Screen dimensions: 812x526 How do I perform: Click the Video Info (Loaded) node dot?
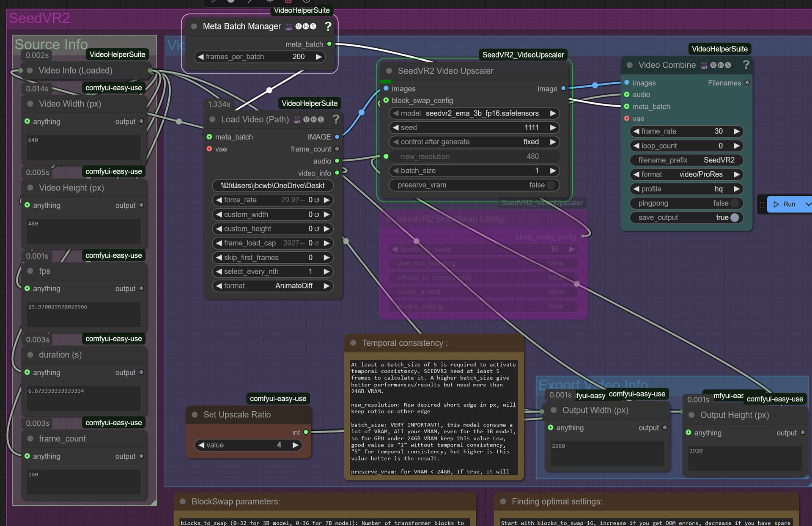click(x=30, y=70)
